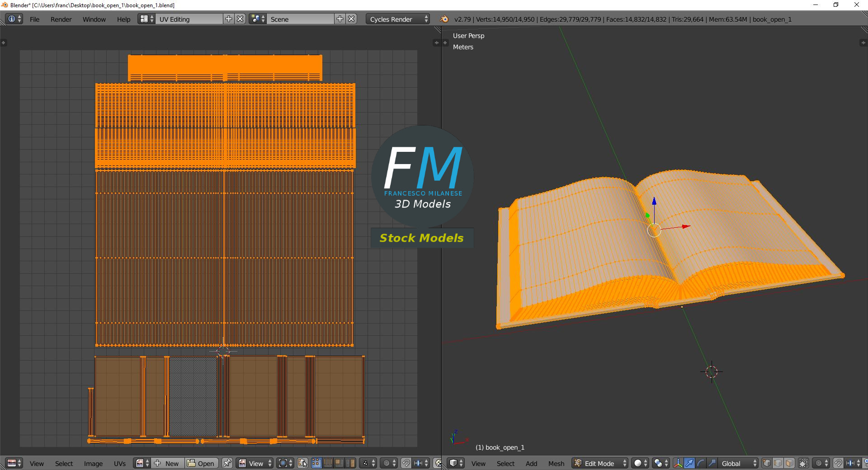The image size is (868, 470).
Task: Toggle snapping in the 3D viewport
Action: (838, 463)
